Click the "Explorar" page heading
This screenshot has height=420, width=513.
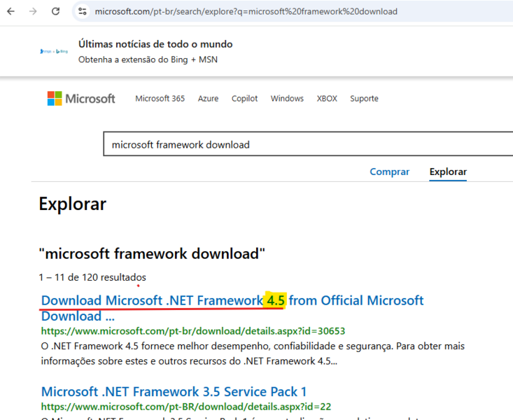72,204
